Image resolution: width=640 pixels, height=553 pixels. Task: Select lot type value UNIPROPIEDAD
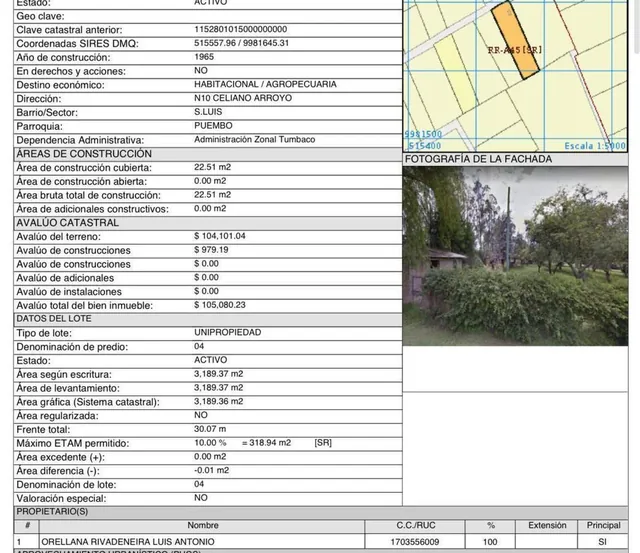pyautogui.click(x=227, y=333)
